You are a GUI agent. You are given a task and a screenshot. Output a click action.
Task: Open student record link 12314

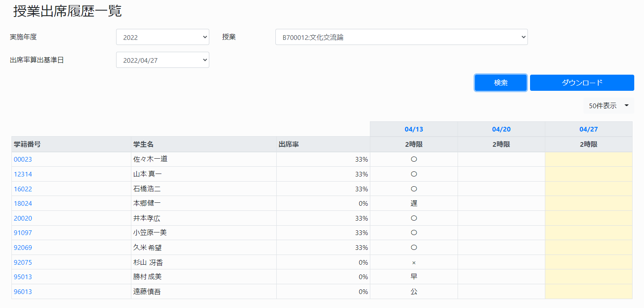click(22, 174)
